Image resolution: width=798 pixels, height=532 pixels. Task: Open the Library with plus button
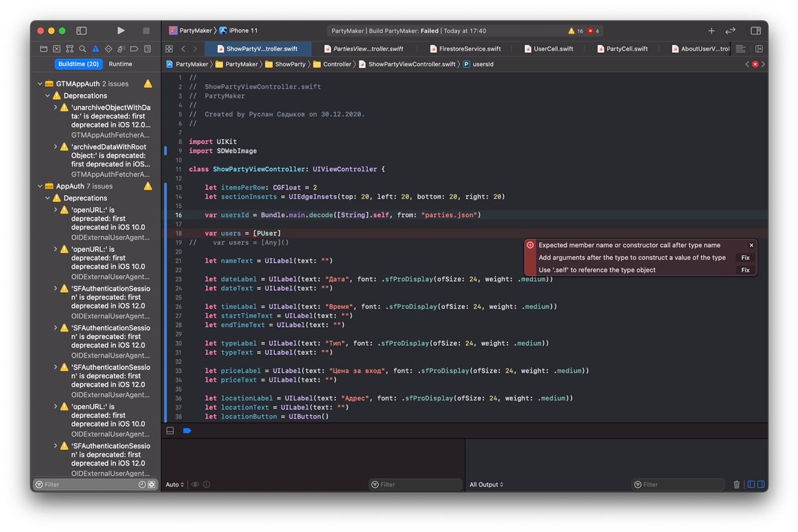711,31
